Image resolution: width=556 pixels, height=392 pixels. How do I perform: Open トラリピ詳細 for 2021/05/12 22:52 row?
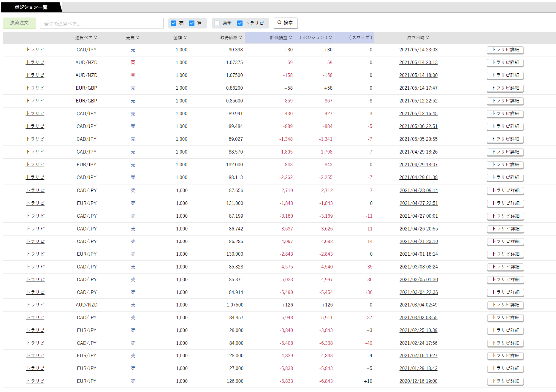pos(505,101)
